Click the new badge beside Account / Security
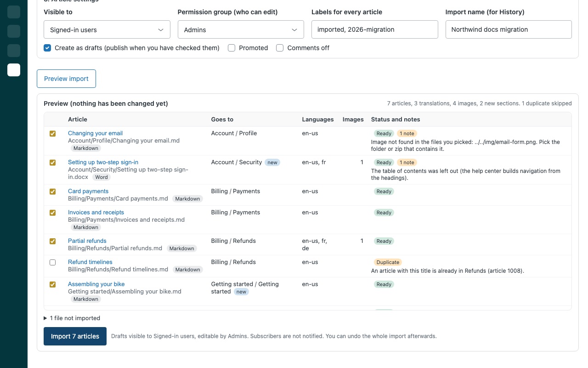588x368 pixels. point(272,162)
